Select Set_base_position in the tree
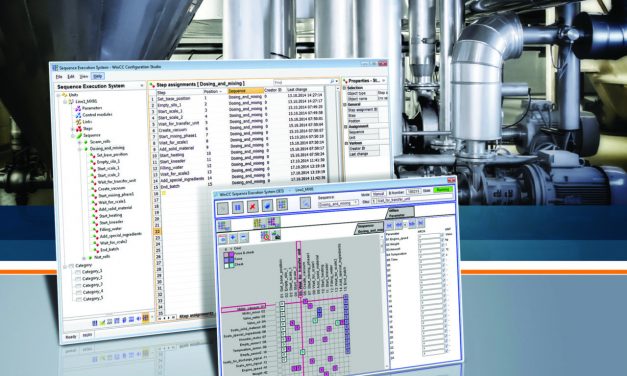 point(112,155)
